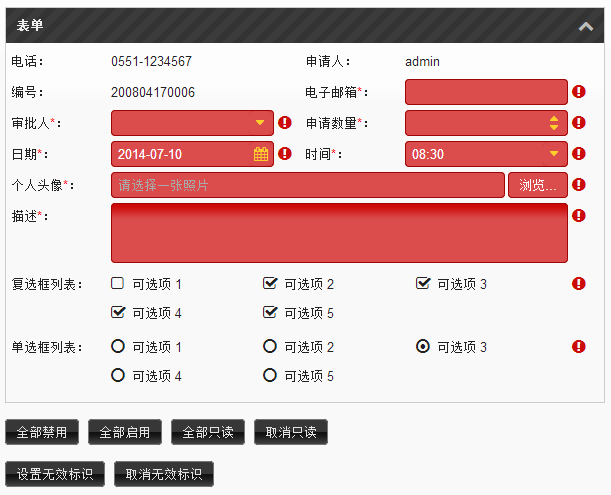Select radio button 可选项 5
This screenshot has height=495, width=611.
point(270,375)
